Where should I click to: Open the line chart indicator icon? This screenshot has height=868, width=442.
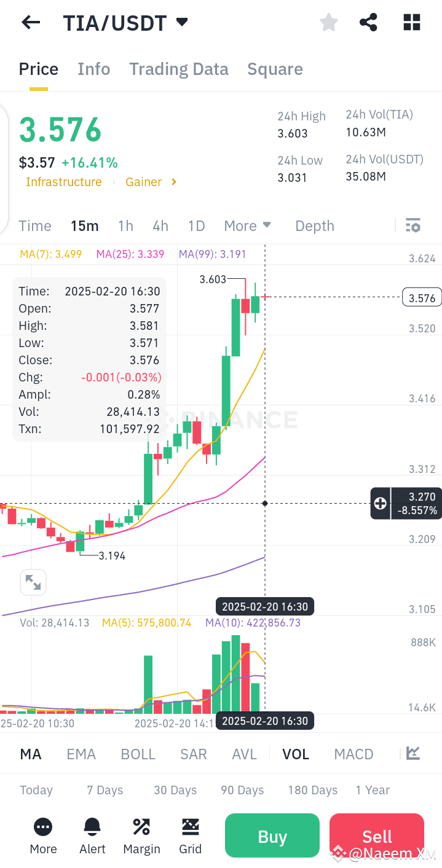coord(412,753)
